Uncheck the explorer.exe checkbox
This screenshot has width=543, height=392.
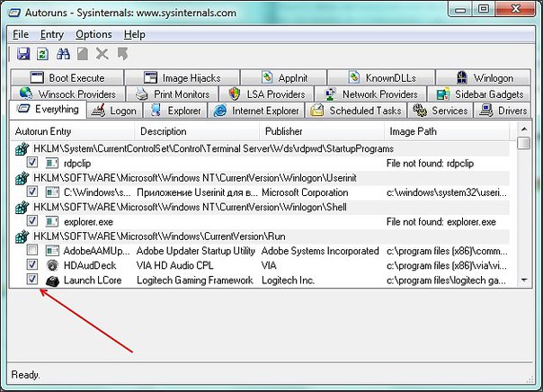click(31, 220)
